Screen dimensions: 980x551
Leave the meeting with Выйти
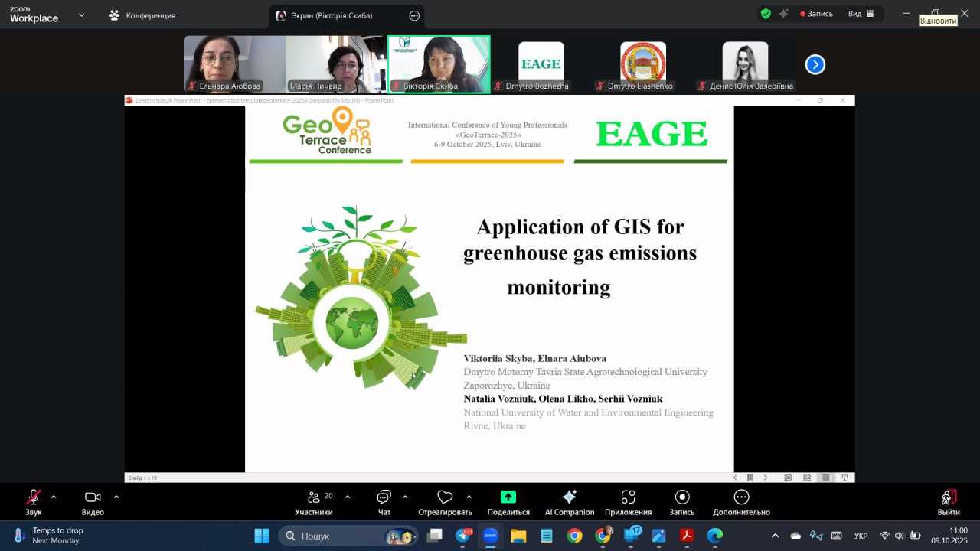point(949,502)
